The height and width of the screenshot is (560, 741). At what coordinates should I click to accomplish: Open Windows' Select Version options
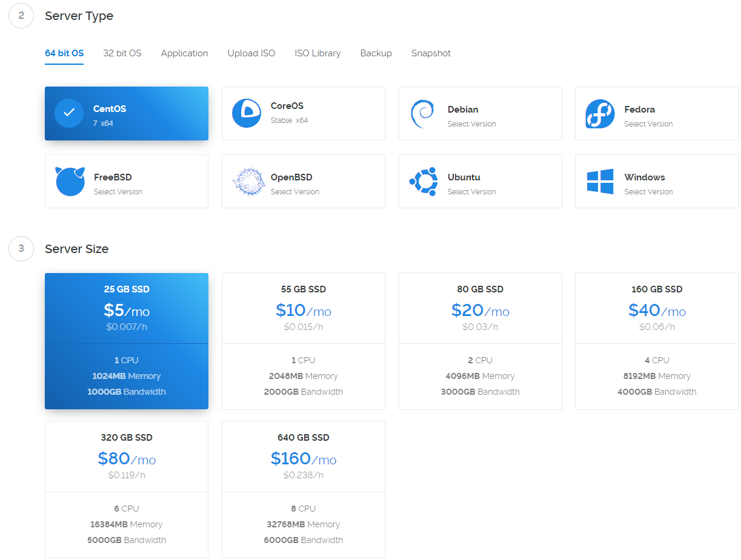[x=648, y=192]
